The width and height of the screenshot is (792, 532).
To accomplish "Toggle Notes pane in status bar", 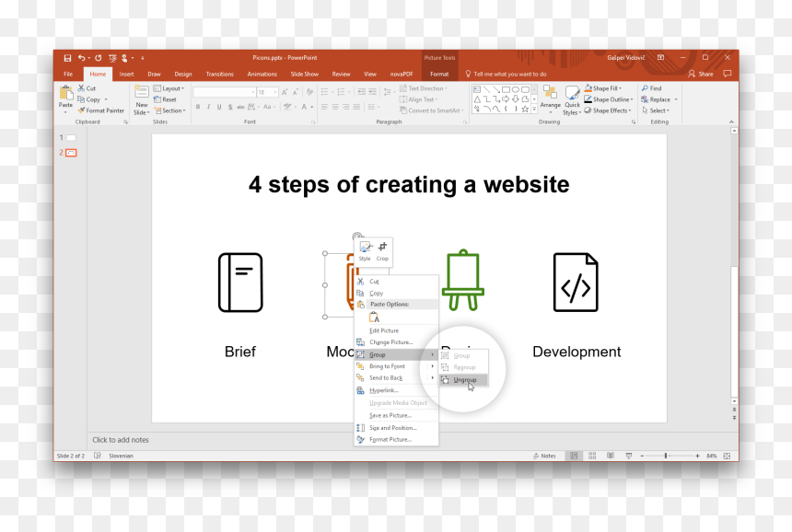I will (x=544, y=456).
